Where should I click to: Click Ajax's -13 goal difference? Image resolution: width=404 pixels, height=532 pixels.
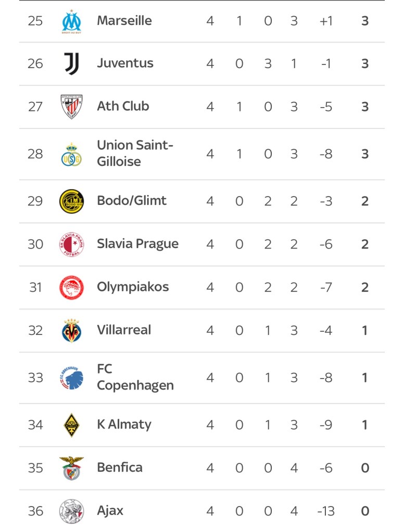point(326,511)
